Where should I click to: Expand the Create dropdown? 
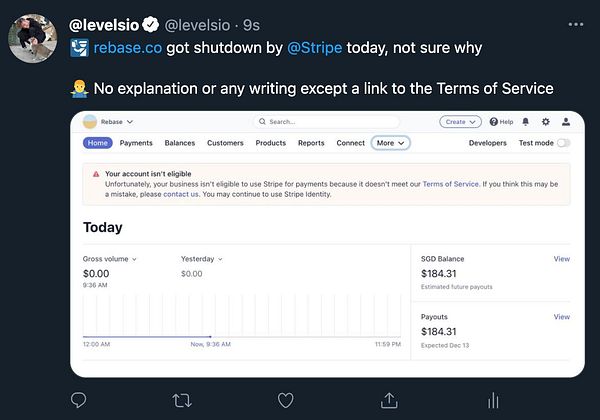coord(460,122)
